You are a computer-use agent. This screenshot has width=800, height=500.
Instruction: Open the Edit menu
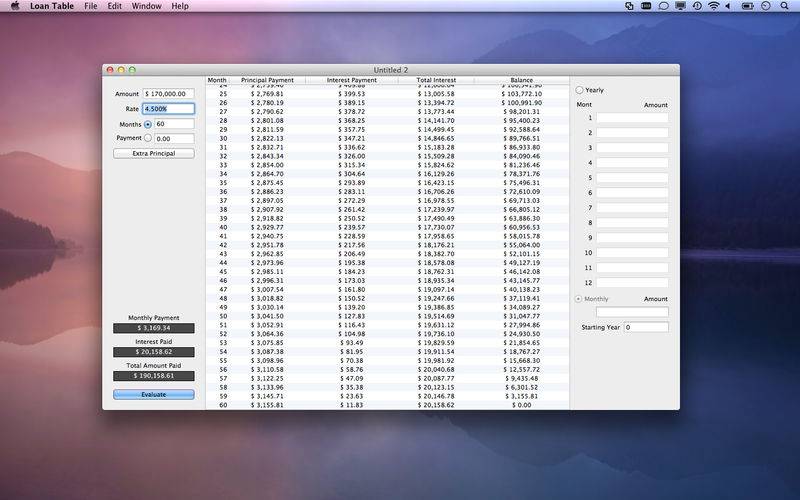pos(114,6)
